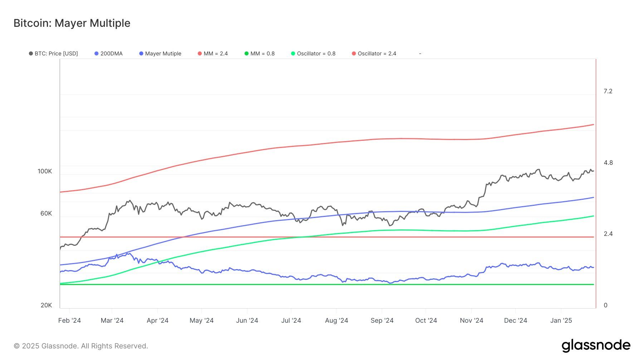
Task: Toggle visibility of the 200DMA series
Action: click(x=111, y=53)
